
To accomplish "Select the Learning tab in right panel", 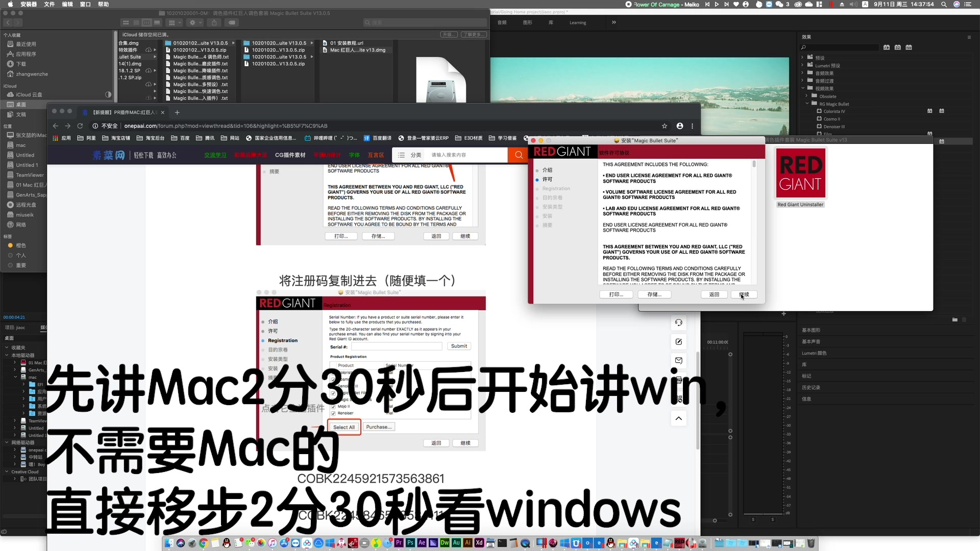I will click(x=578, y=22).
